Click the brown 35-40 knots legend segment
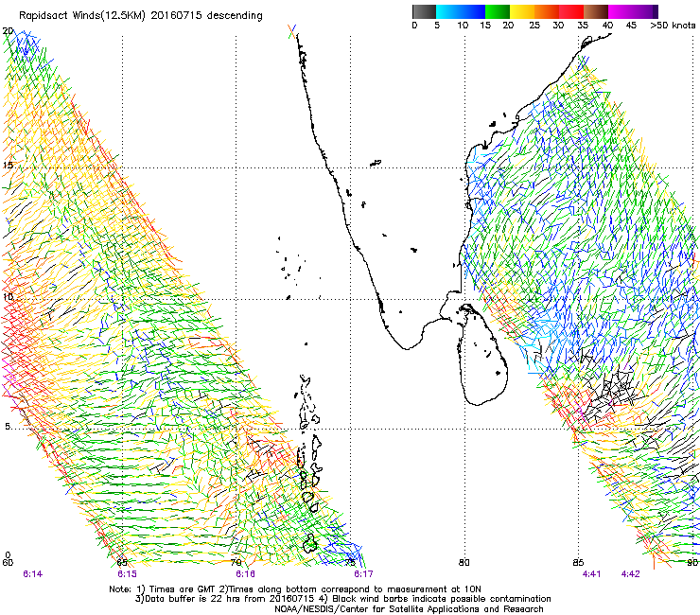The width and height of the screenshot is (700, 615). click(x=596, y=11)
